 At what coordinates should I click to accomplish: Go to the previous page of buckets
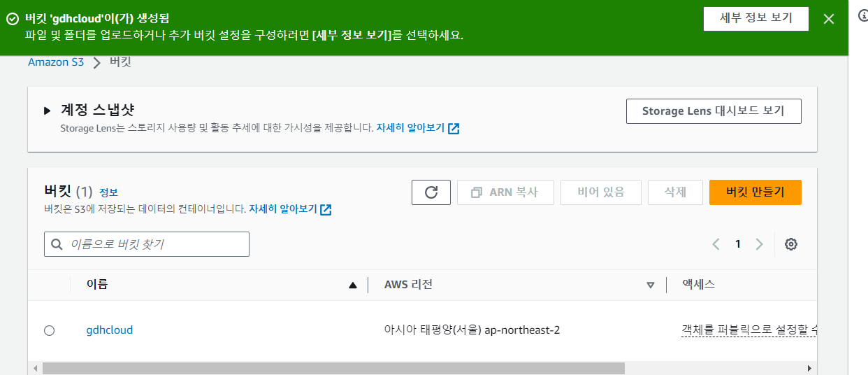716,244
